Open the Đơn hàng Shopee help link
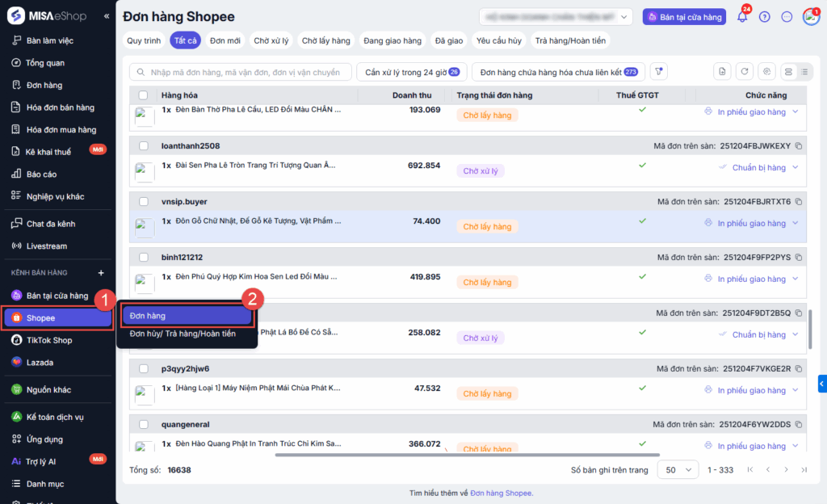Screen dimensions: 827x504 [501, 493]
